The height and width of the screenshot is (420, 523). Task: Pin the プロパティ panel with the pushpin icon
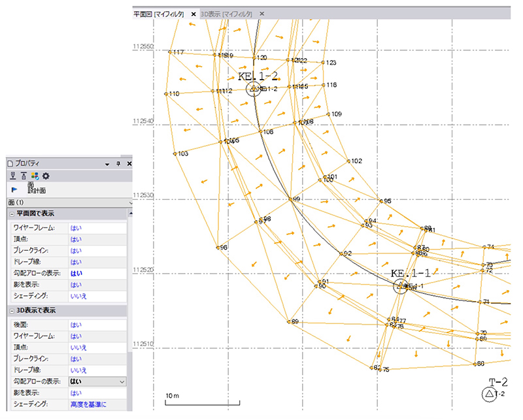click(x=118, y=163)
